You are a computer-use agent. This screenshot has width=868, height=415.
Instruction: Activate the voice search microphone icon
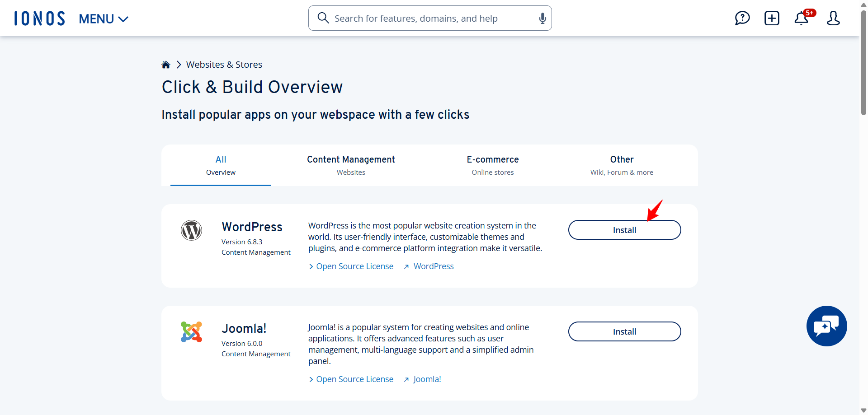click(x=542, y=18)
